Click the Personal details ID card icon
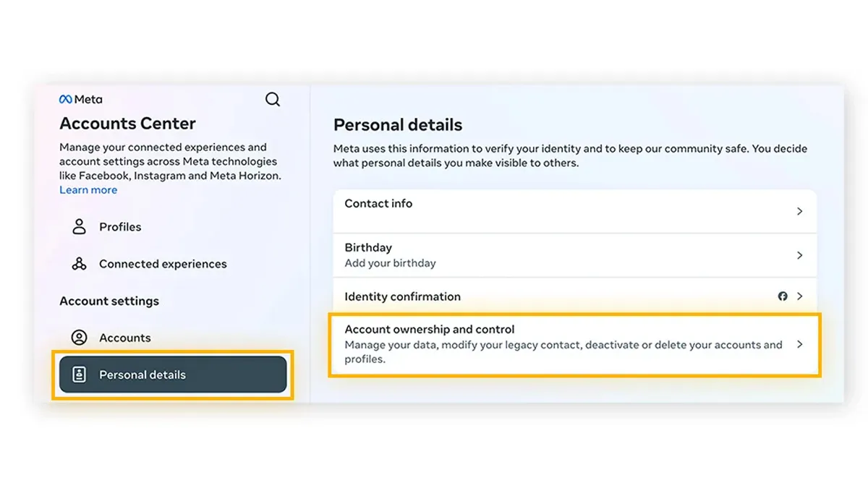Image resolution: width=868 pixels, height=488 pixels. [79, 374]
